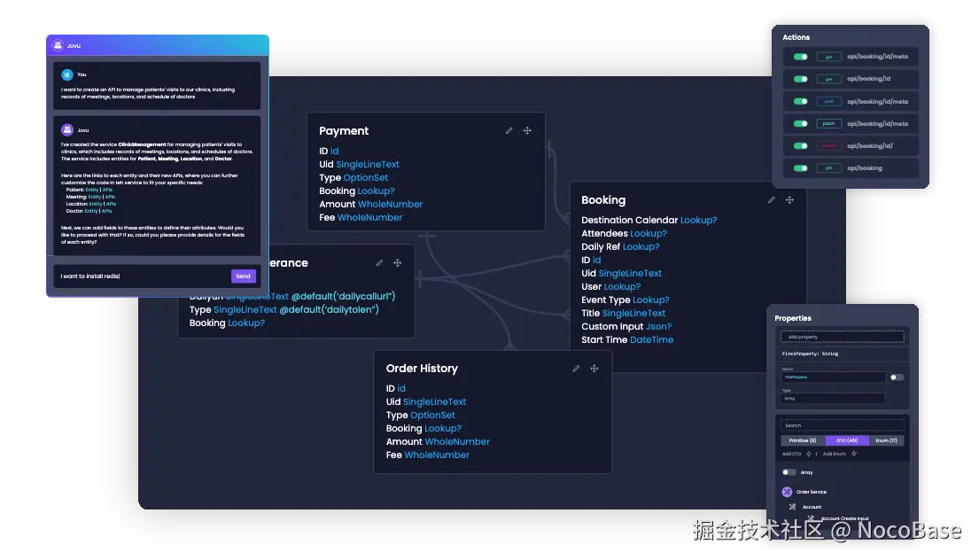
Task: Click 'Destination Calendar Lookup?' field in Booking
Action: pos(649,220)
